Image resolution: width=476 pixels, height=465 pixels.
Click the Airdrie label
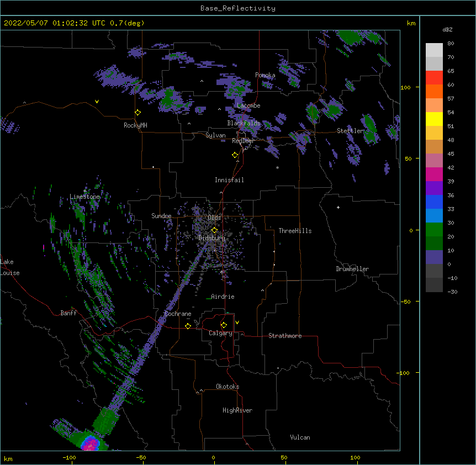(x=223, y=297)
